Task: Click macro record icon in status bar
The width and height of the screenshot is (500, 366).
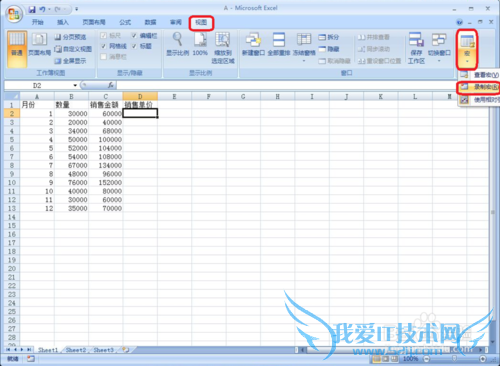Action: [31, 359]
